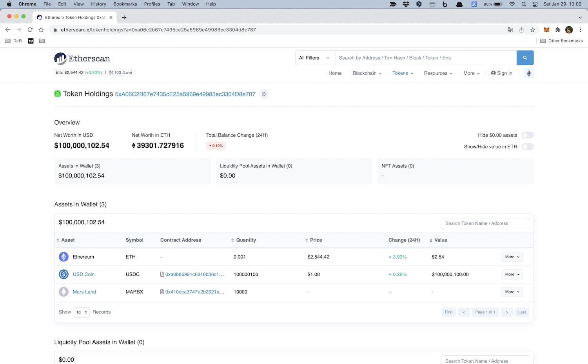Expand the More navigation menu

point(472,73)
